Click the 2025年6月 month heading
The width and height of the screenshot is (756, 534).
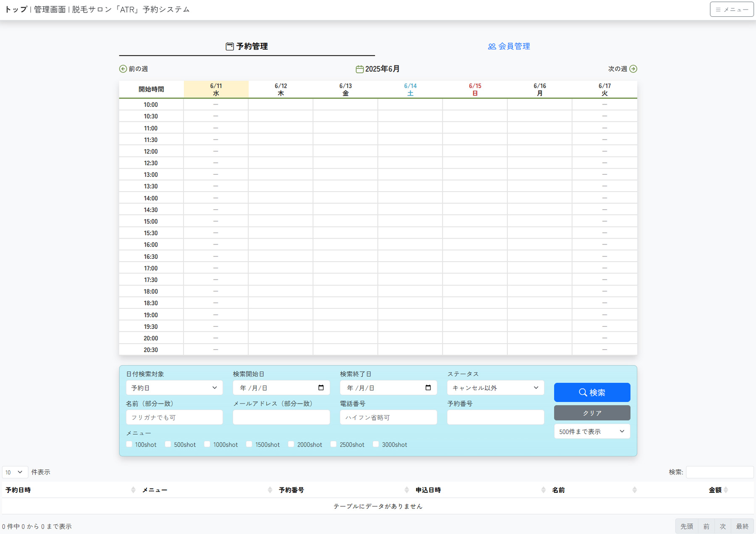[x=382, y=69]
